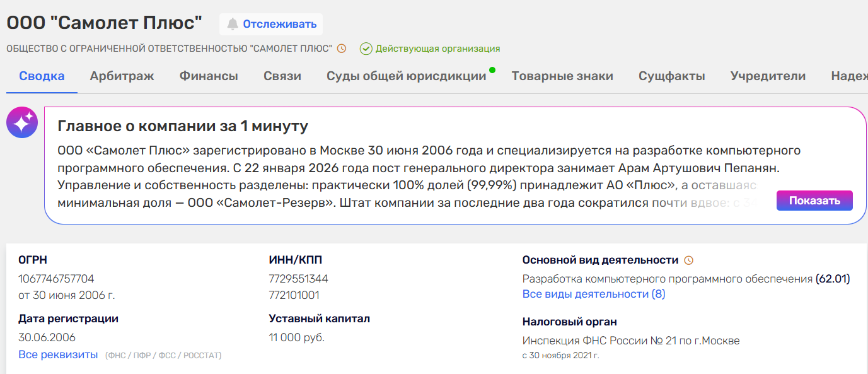The image size is (868, 374).
Task: Click the activity code (62.01)
Action: pyautogui.click(x=833, y=278)
